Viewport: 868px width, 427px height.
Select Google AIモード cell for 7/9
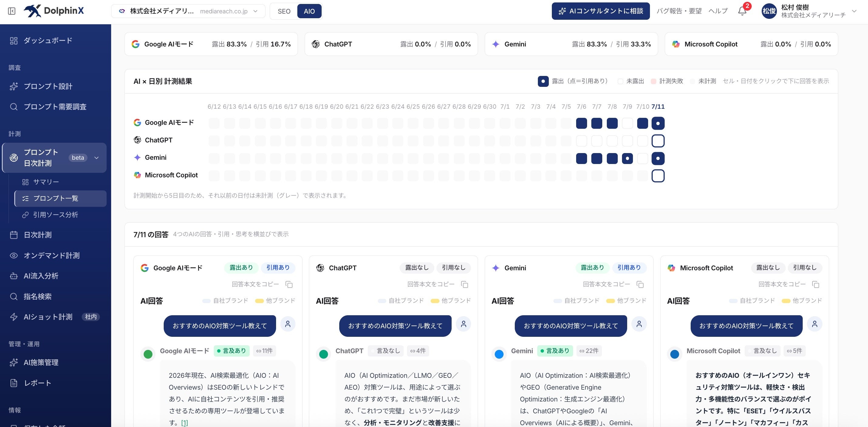[x=627, y=123]
